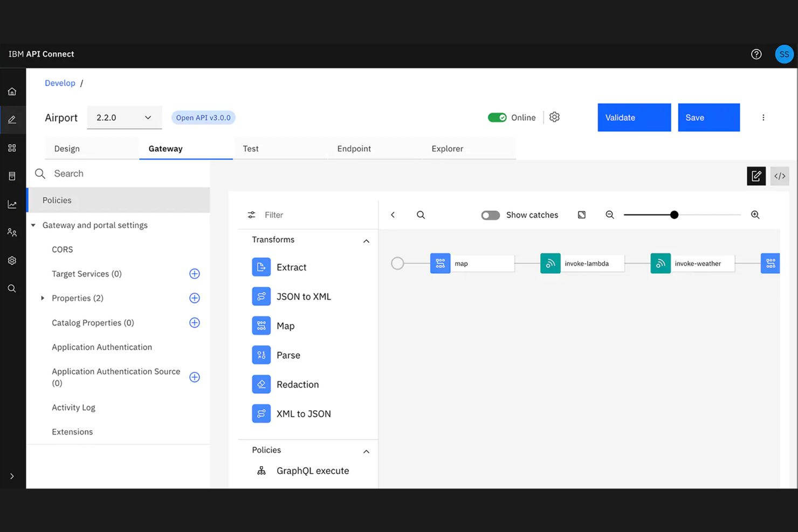The image size is (798, 532).
Task: Open Application Authentication settings
Action: tap(102, 347)
